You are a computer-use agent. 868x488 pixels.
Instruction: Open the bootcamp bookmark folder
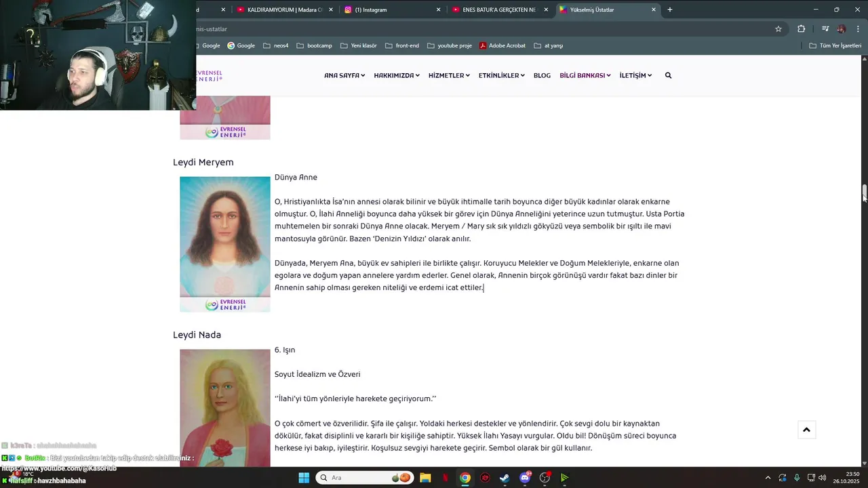point(314,45)
